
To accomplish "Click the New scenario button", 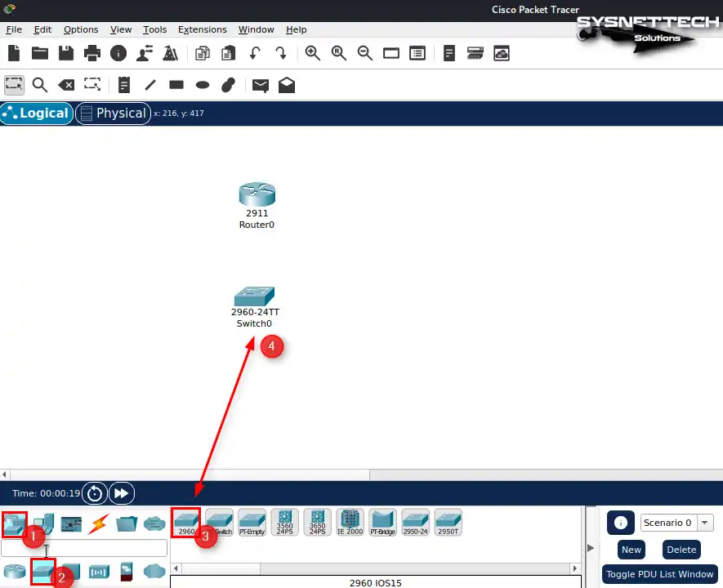I will [x=632, y=550].
